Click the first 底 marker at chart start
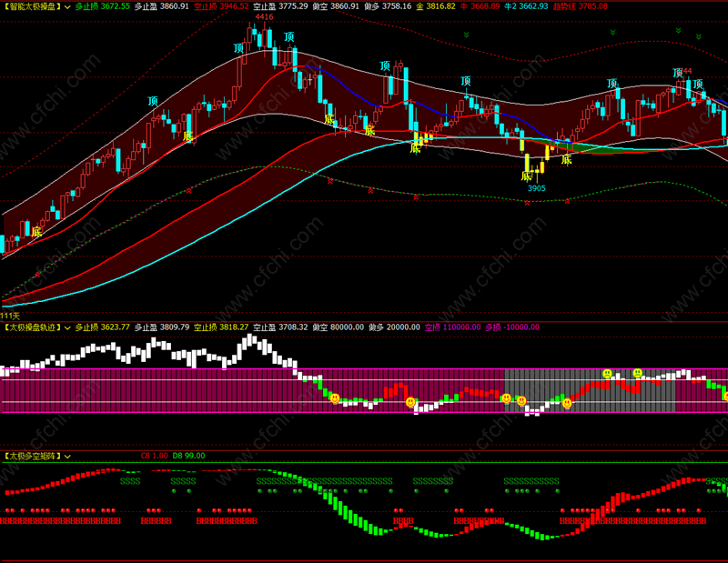Screen dimensions: 728x563 [36, 232]
